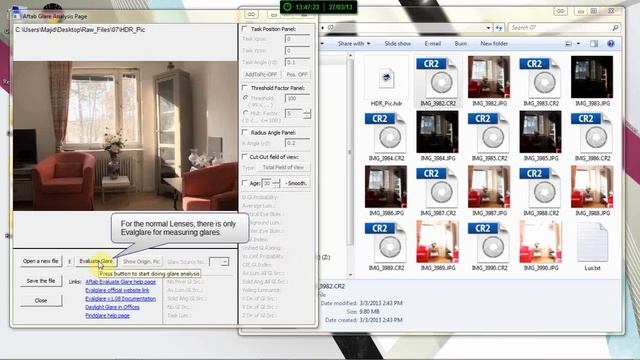640x360 pixels.
Task: Select IMG_3988.JPG thumbnail
Action: pyautogui.click(x=592, y=187)
